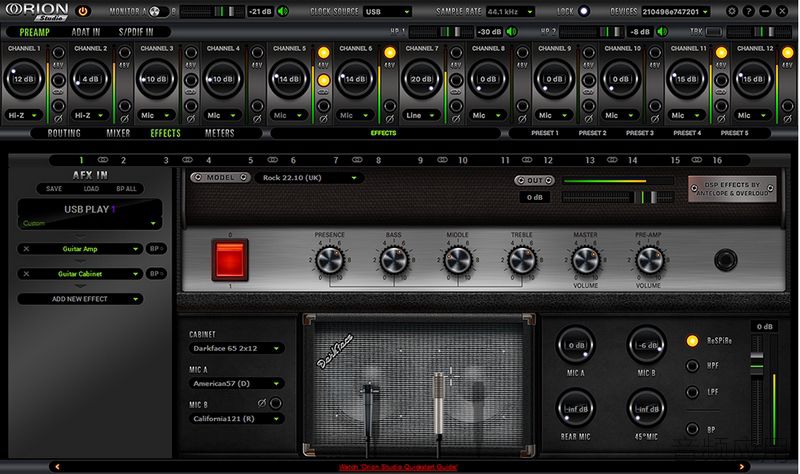
Task: Enable cabinet BP bypass
Action: point(692,429)
